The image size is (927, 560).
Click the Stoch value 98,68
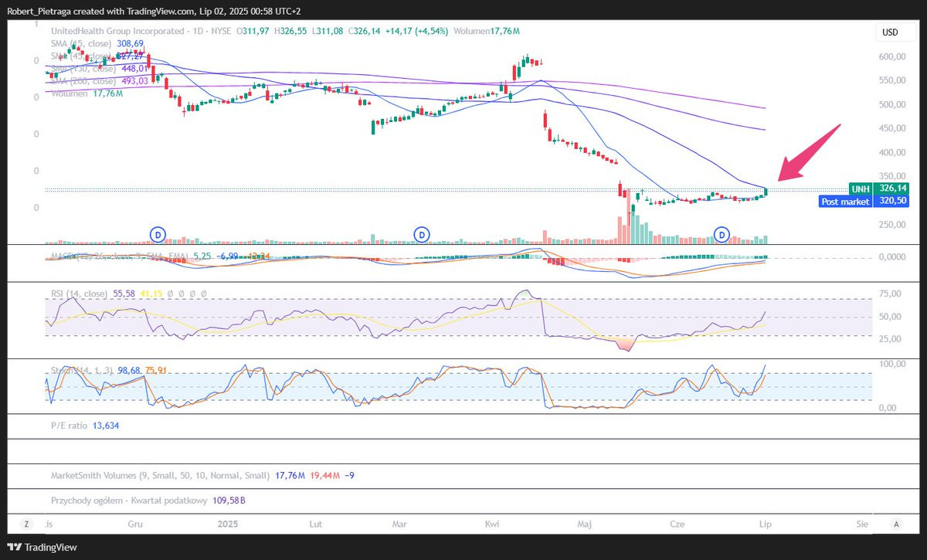point(128,371)
